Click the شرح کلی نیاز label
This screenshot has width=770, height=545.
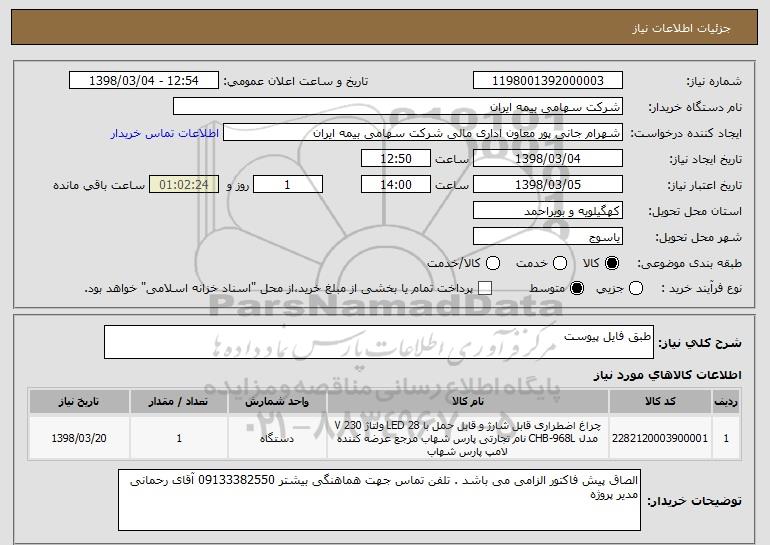(700, 343)
